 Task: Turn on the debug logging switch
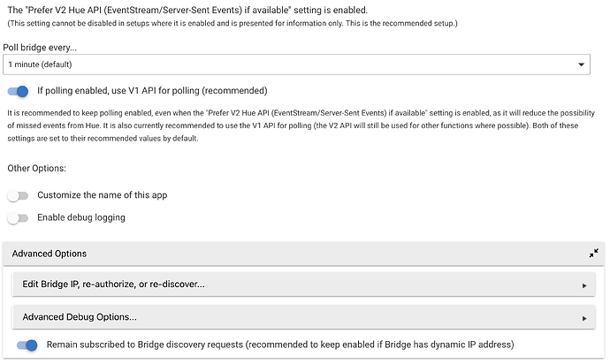coord(18,217)
